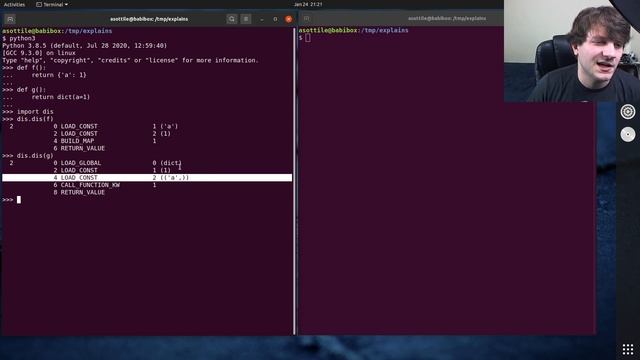Click the CALL_FUNCTION_KW instruction line
Viewport: 640px width, 360px height.
tap(104, 185)
